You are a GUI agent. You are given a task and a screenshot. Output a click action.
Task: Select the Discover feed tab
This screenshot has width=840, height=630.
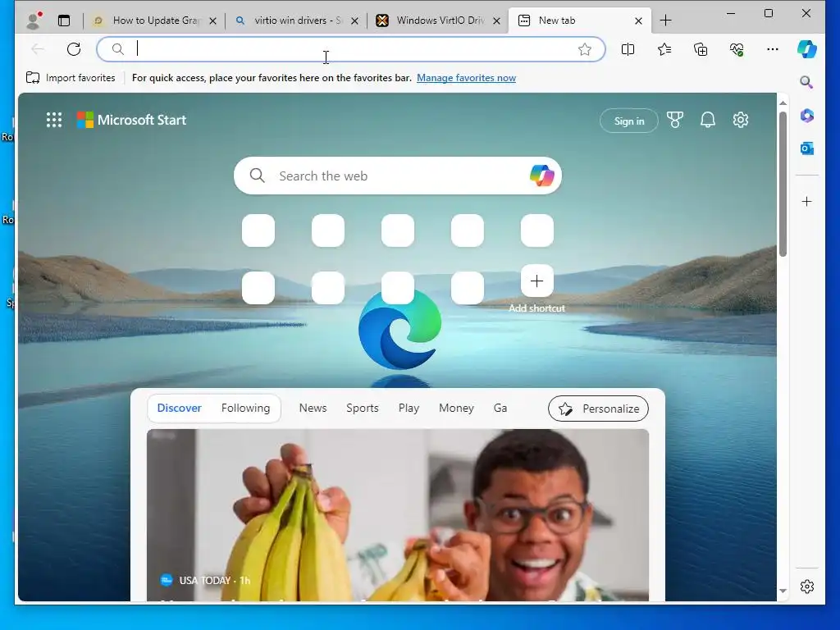pyautogui.click(x=179, y=409)
